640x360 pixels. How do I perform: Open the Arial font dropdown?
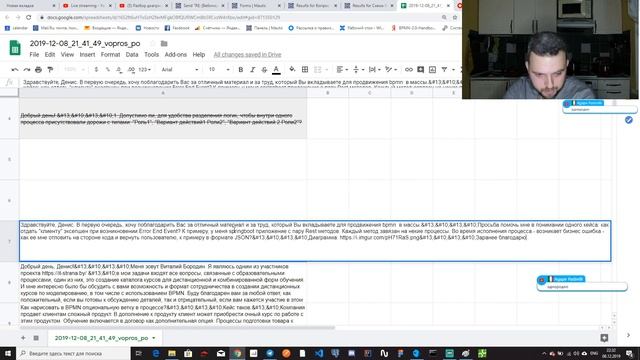(x=180, y=70)
